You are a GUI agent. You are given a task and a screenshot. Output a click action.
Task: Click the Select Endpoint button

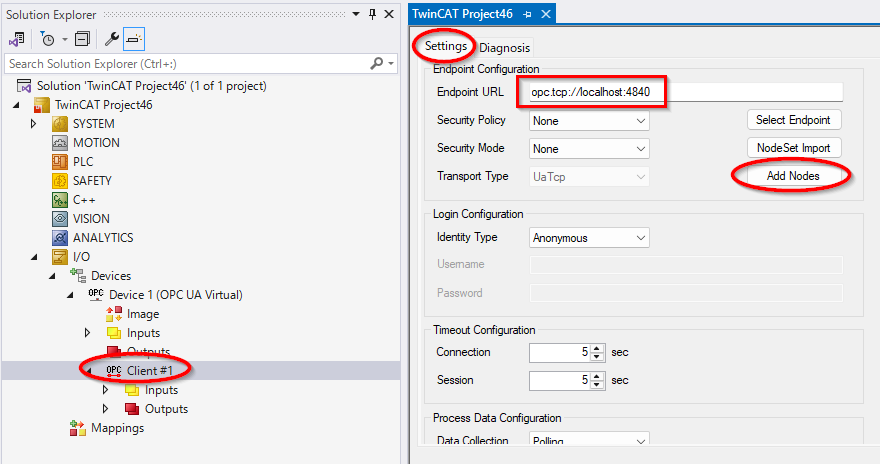(x=793, y=120)
